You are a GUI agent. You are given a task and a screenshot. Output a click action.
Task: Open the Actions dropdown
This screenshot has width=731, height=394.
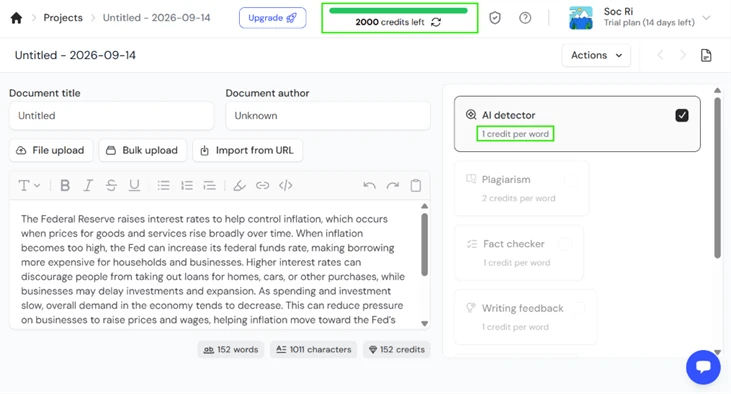tap(596, 55)
